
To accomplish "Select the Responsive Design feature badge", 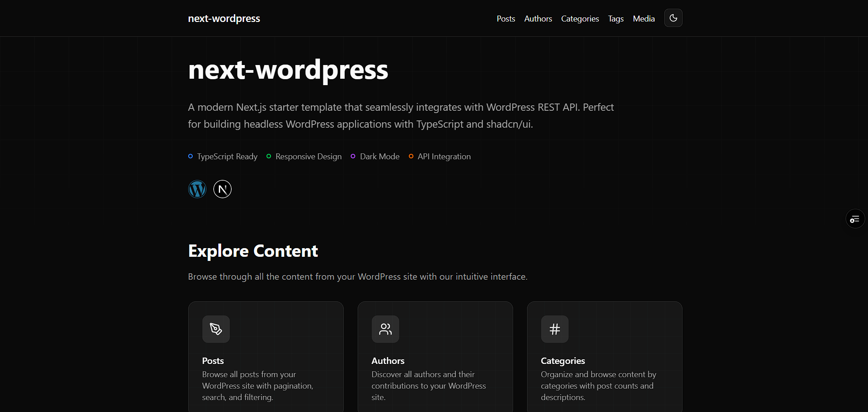I will 304,156.
